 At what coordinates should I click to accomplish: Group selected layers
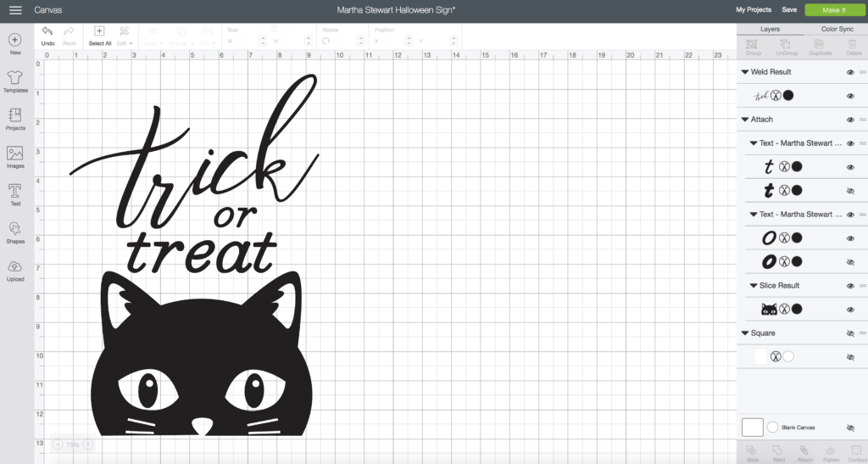click(753, 47)
